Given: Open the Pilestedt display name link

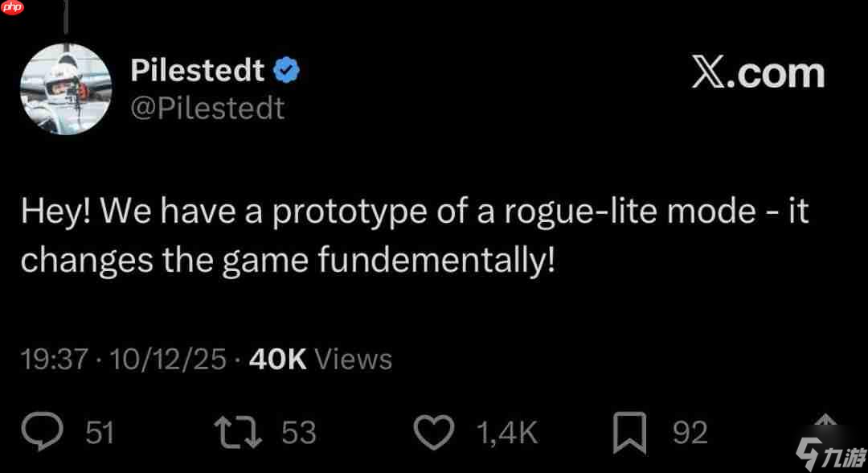Looking at the screenshot, I should click(197, 72).
